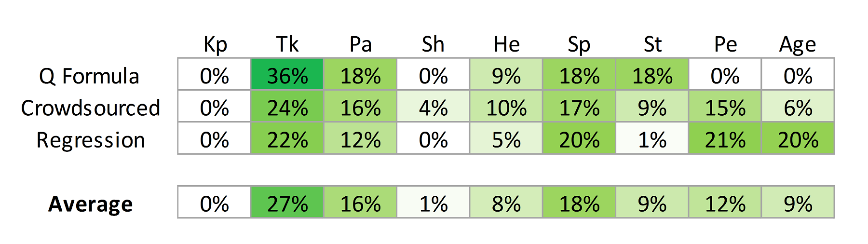Select the Q Formula St 18% cell

[x=652, y=74]
